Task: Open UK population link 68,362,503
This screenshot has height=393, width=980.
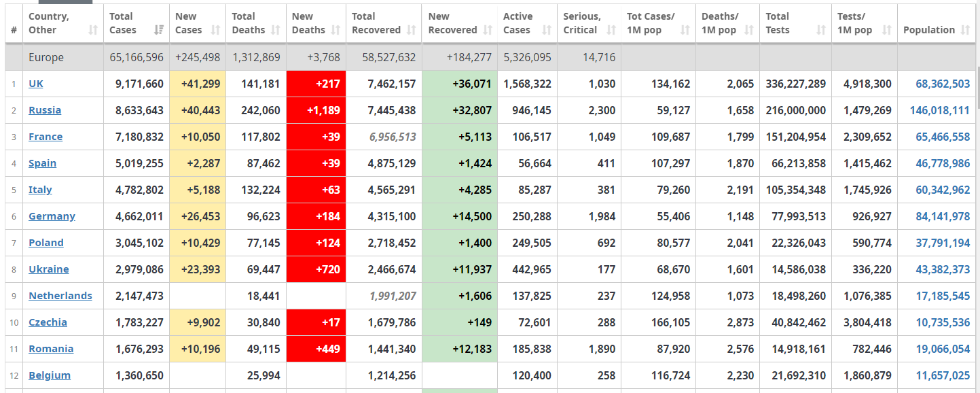Action: pyautogui.click(x=943, y=84)
